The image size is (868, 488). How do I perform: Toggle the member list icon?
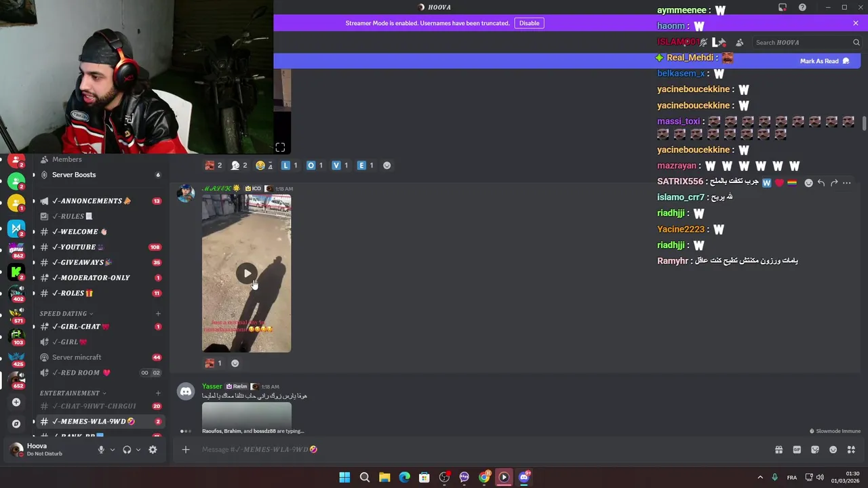coord(740,42)
